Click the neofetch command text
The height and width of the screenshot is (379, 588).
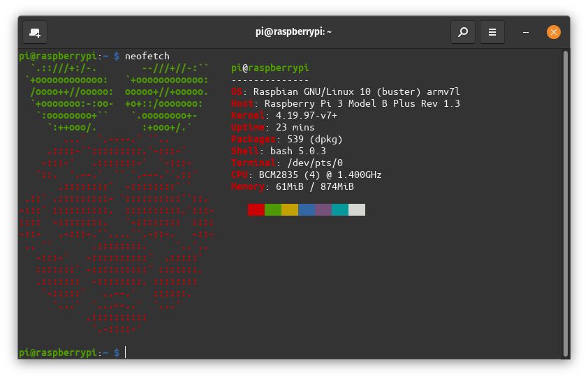(147, 56)
